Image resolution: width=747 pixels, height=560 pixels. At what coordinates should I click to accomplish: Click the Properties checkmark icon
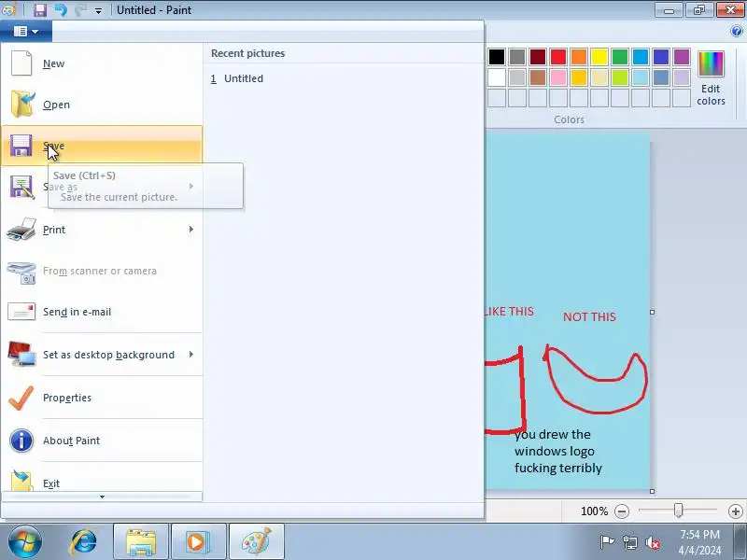pyautogui.click(x=21, y=398)
